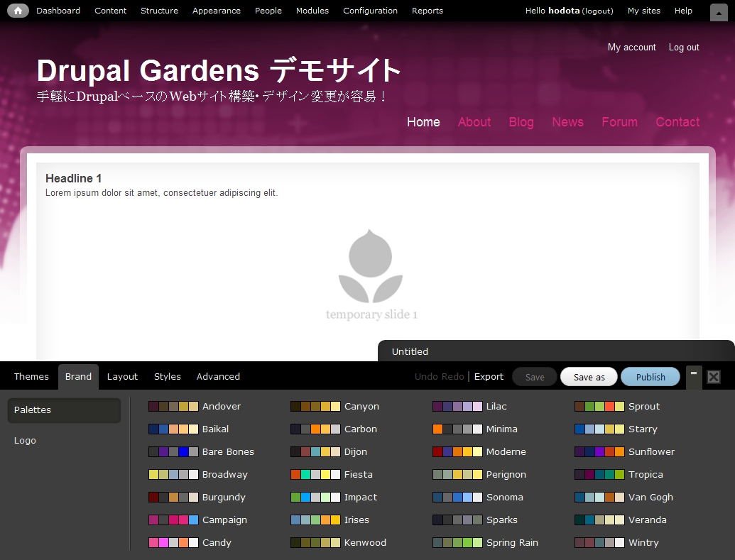This screenshot has height=560, width=735.
Task: Open the Structure admin menu
Action: pyautogui.click(x=159, y=11)
